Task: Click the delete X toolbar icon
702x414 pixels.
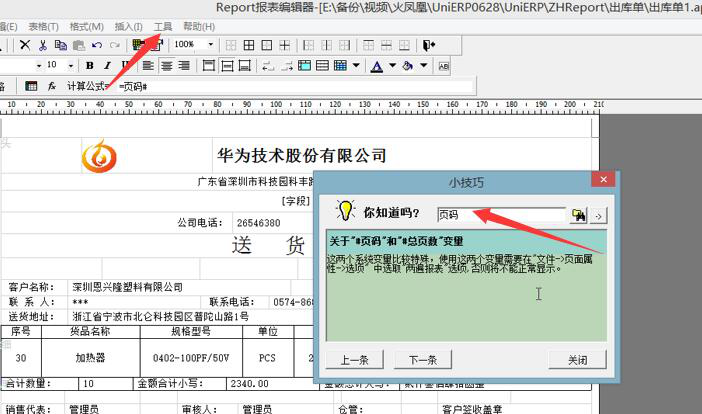Action: pos(25,45)
